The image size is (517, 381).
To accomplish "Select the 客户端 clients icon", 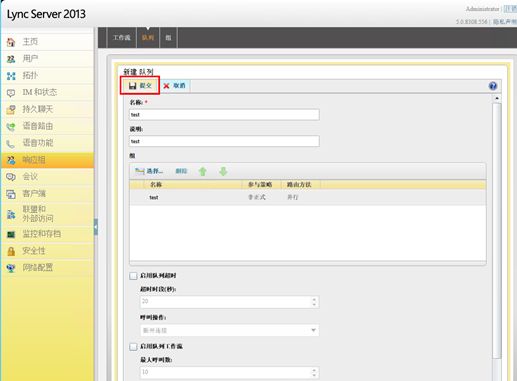I will pyautogui.click(x=11, y=194).
